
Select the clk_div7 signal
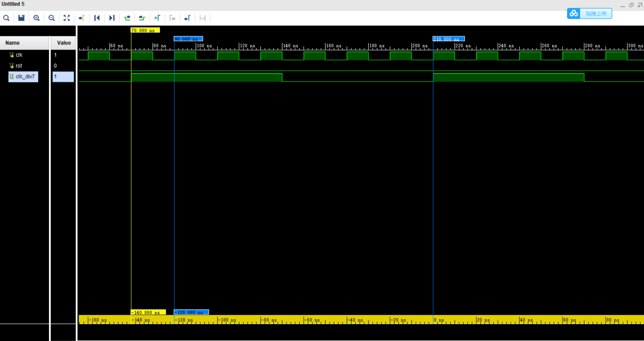tap(23, 77)
